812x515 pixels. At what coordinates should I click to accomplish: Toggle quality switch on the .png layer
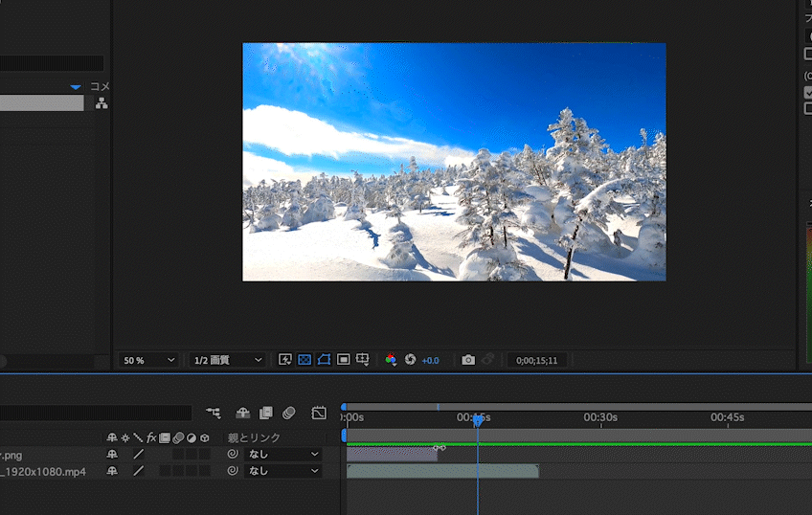pos(138,455)
